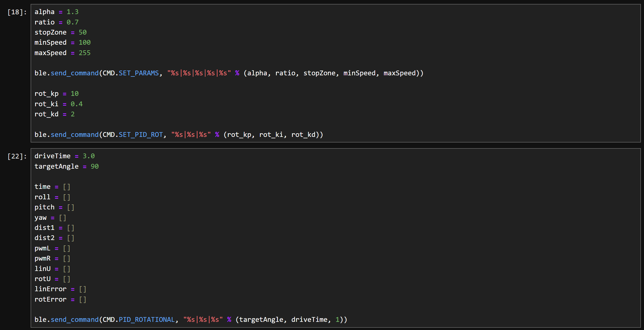
Task: Click the line 'driveTime = 3.0'
Action: click(65, 156)
